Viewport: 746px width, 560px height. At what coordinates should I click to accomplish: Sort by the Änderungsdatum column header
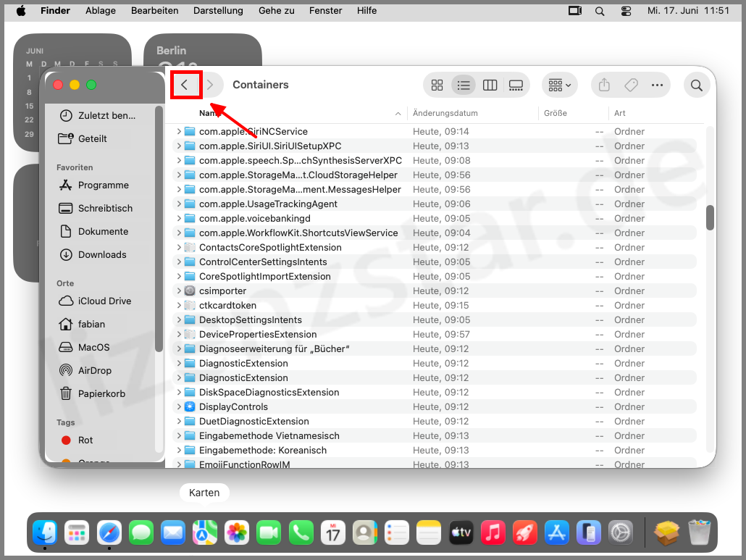pos(445,113)
